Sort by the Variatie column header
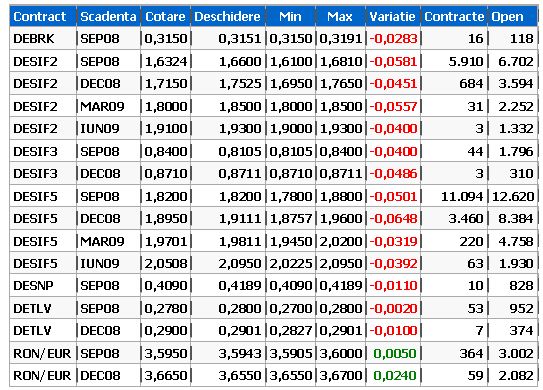This screenshot has height=390, width=543. tap(393, 16)
